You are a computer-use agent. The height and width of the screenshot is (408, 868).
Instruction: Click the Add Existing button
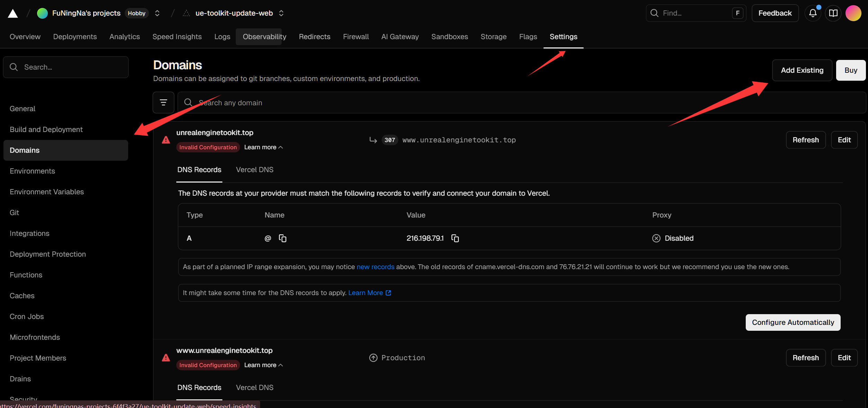802,70
